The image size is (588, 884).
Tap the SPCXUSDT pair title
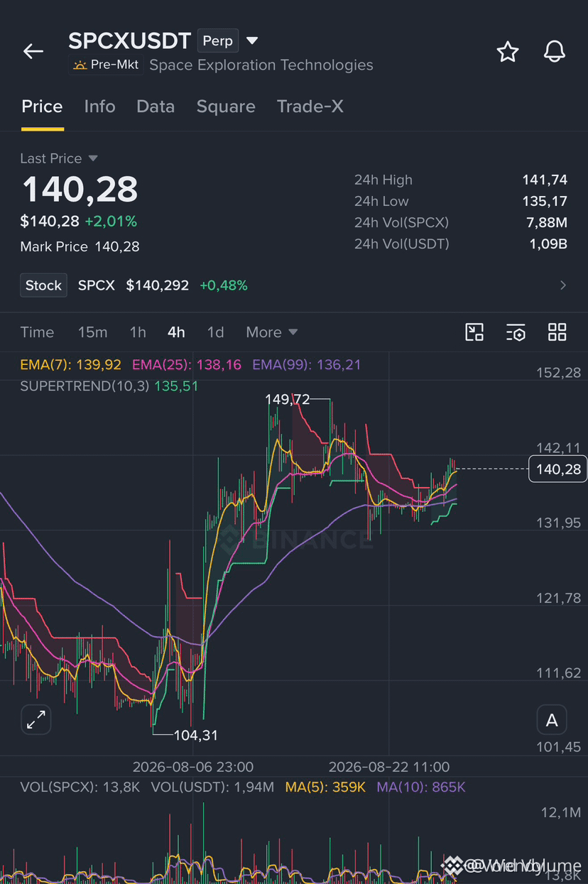130,40
